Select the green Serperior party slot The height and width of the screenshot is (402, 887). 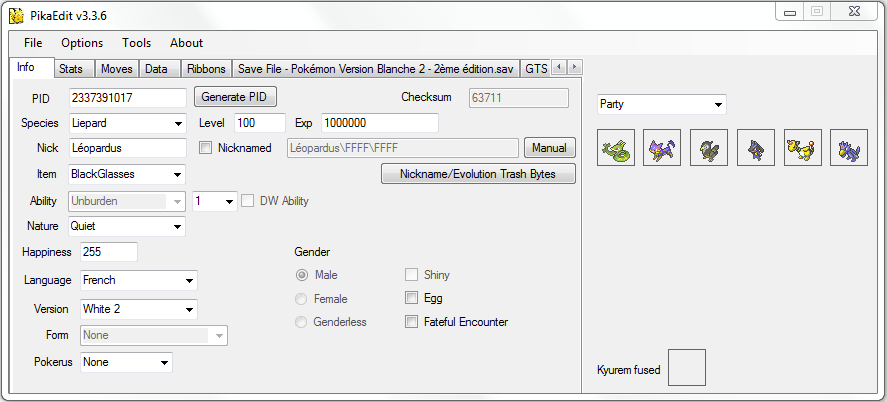point(615,148)
